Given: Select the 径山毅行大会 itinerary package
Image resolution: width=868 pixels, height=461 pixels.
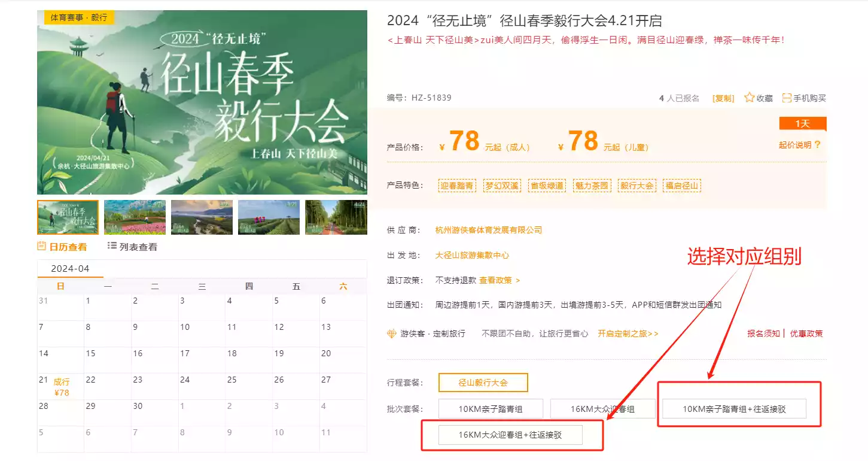Looking at the screenshot, I should (483, 383).
